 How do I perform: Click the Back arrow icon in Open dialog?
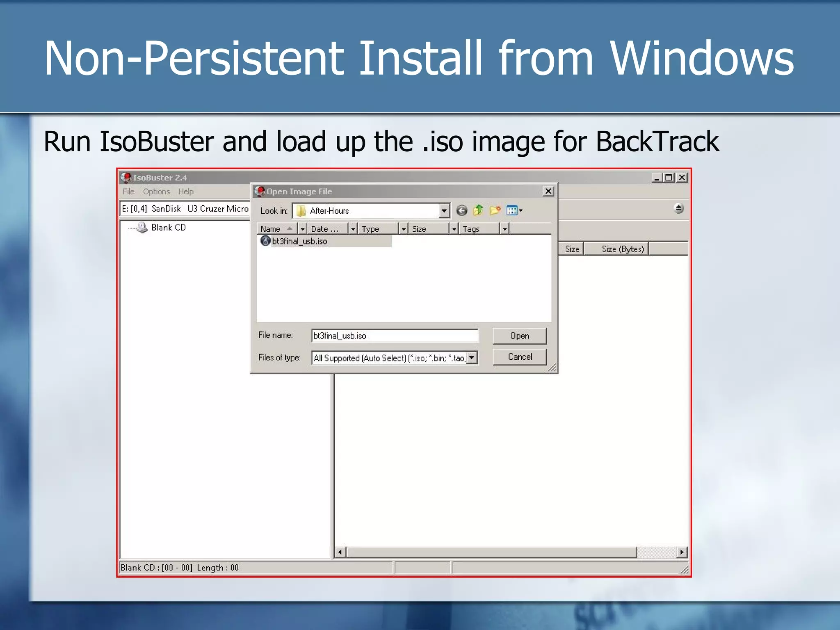tap(461, 211)
